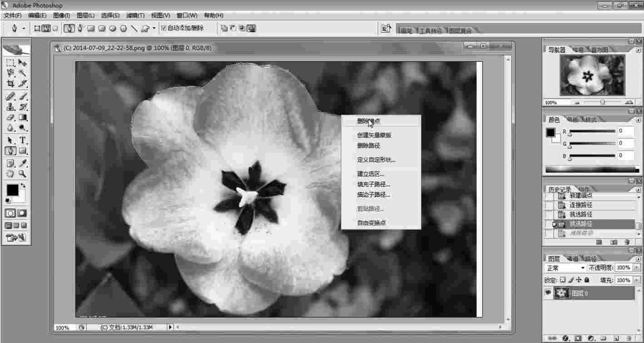Screen dimensions: 644x343
Task: Toggle the 自动添加/删除 checkbox
Action: (x=164, y=28)
